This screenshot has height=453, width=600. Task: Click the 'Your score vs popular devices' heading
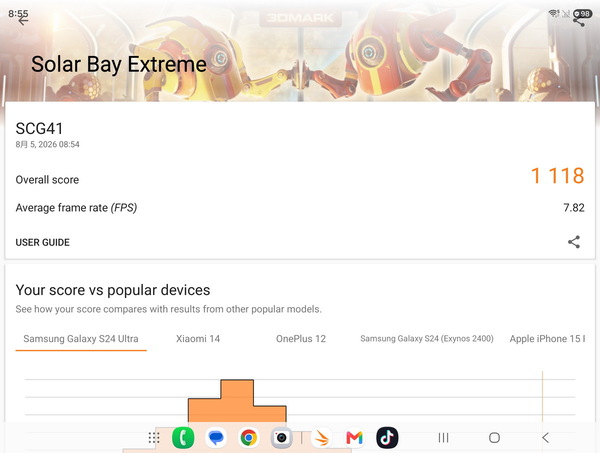(x=113, y=290)
